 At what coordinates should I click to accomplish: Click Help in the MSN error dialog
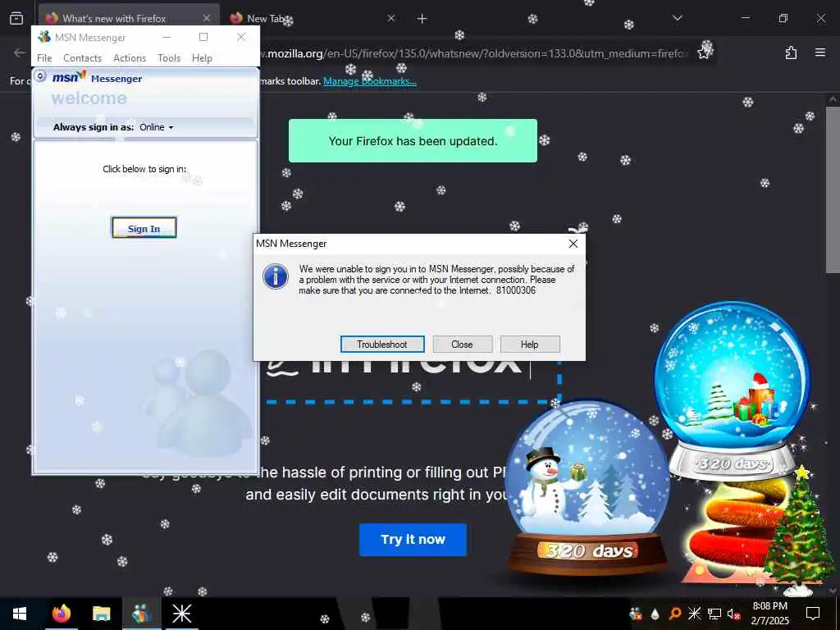click(x=530, y=345)
